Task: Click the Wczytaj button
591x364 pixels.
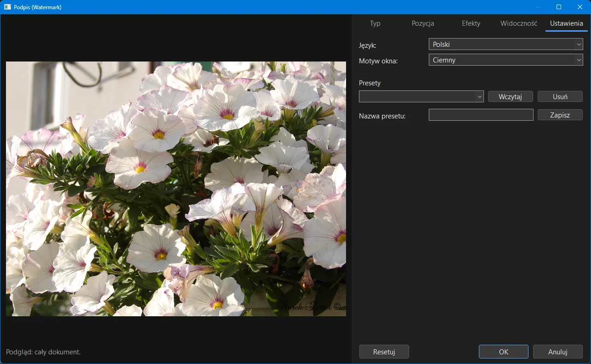Action: pos(510,96)
